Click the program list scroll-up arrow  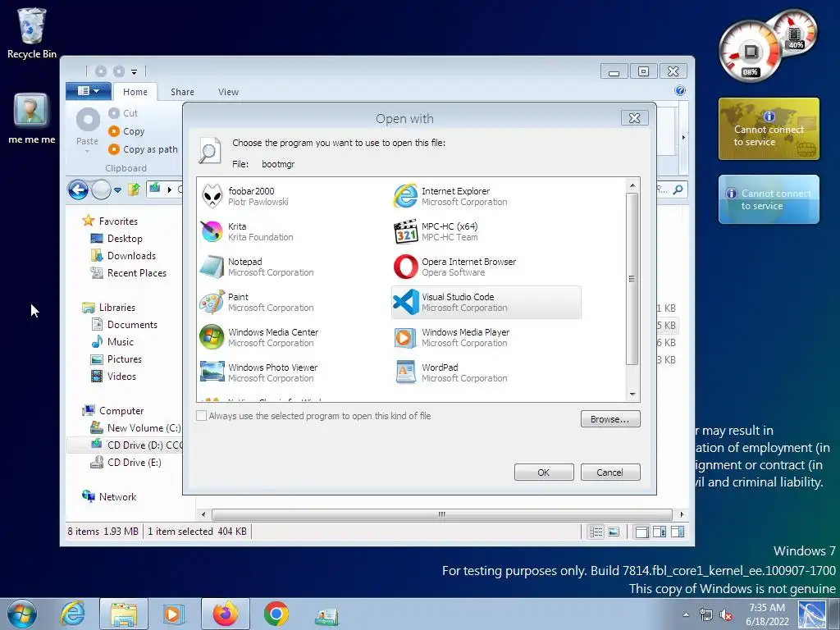[x=632, y=185]
